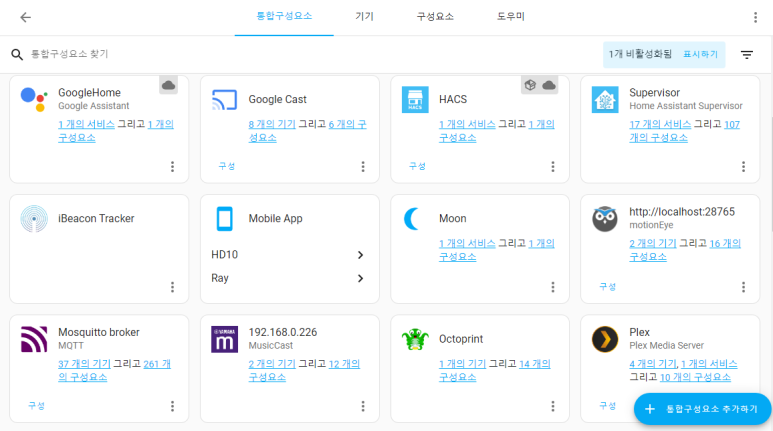The image size is (773, 431).
Task: Open Mosquitto 37개의 기기 link
Action: [x=84, y=364]
